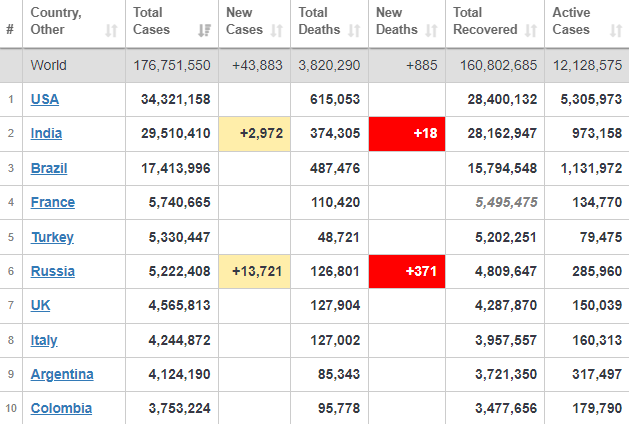
Task: Click Colombia recovered 3,477,656
Action: 506,408
